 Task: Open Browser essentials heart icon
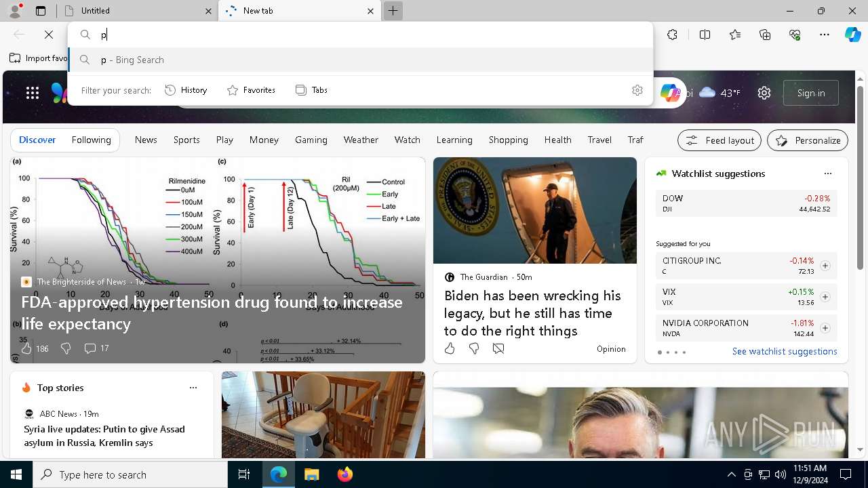point(795,35)
